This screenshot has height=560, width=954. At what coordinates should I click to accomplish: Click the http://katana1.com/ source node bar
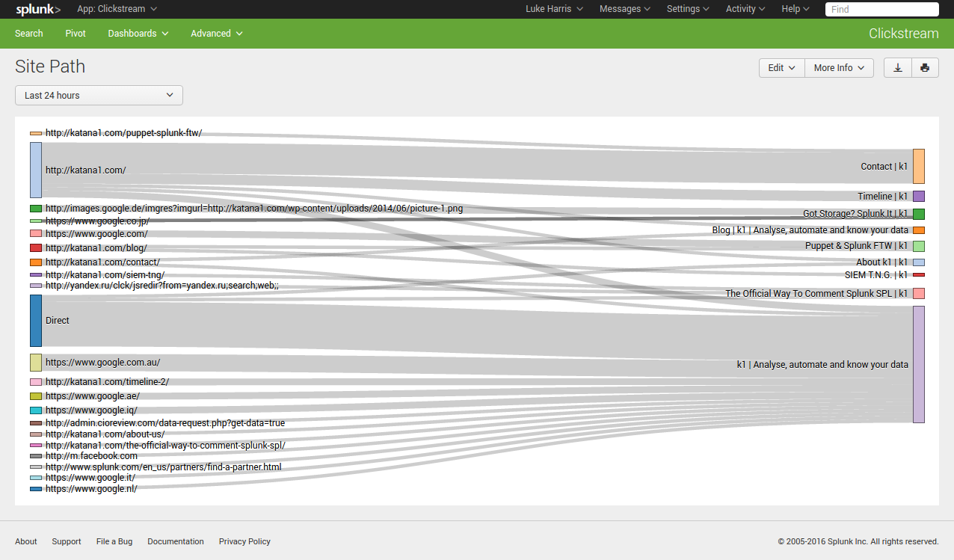point(36,170)
